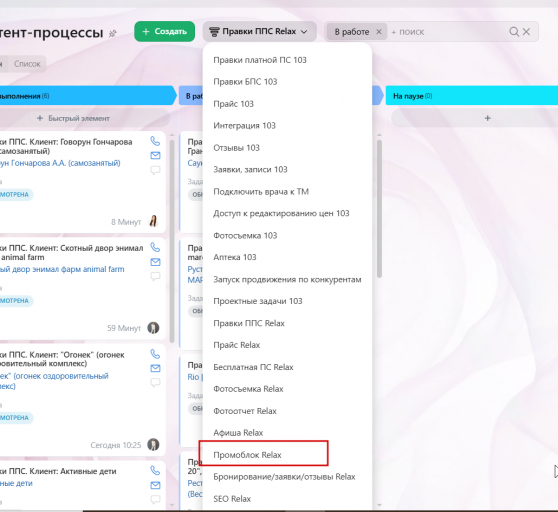Image resolution: width=558 pixels, height=512 pixels.
Task: Select Проектные задачи 103
Action: tap(258, 301)
